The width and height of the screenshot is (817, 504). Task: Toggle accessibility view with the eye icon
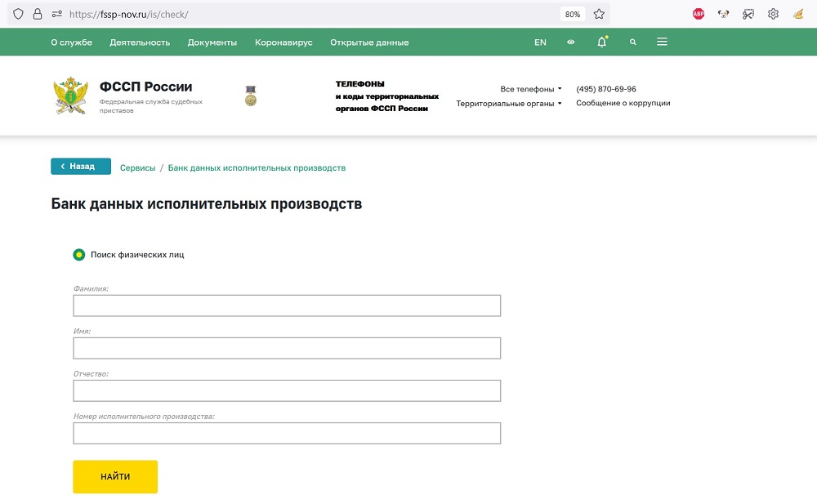tap(571, 42)
